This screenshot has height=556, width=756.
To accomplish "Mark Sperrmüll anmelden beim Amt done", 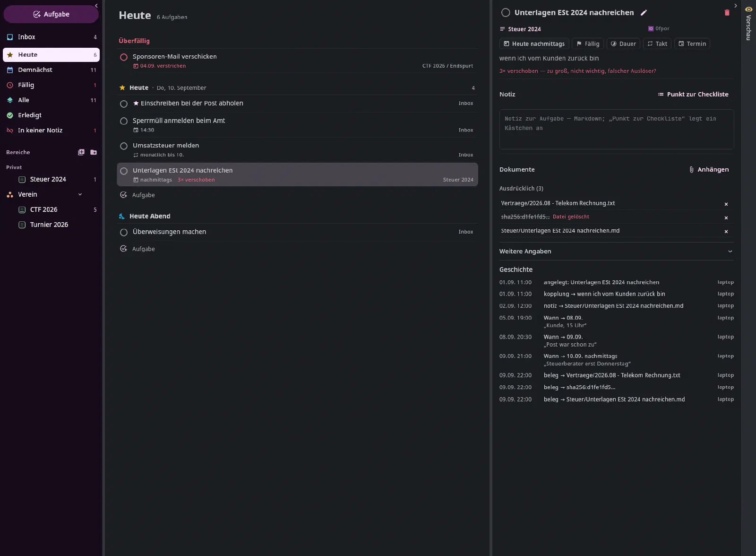I will pos(124,121).
